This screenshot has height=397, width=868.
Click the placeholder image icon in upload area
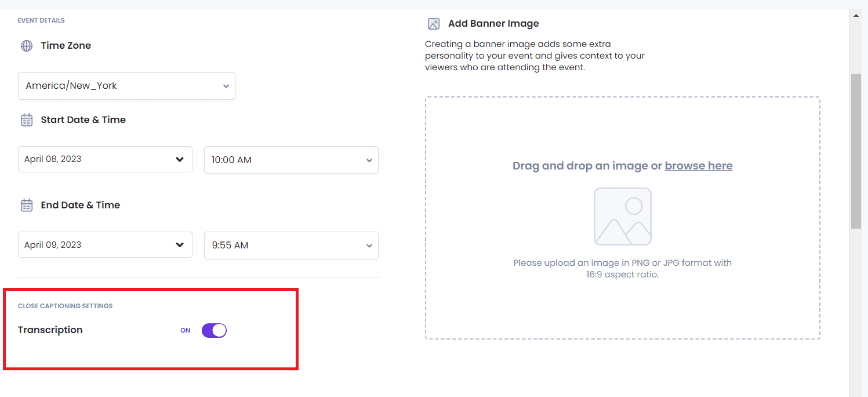point(622,216)
